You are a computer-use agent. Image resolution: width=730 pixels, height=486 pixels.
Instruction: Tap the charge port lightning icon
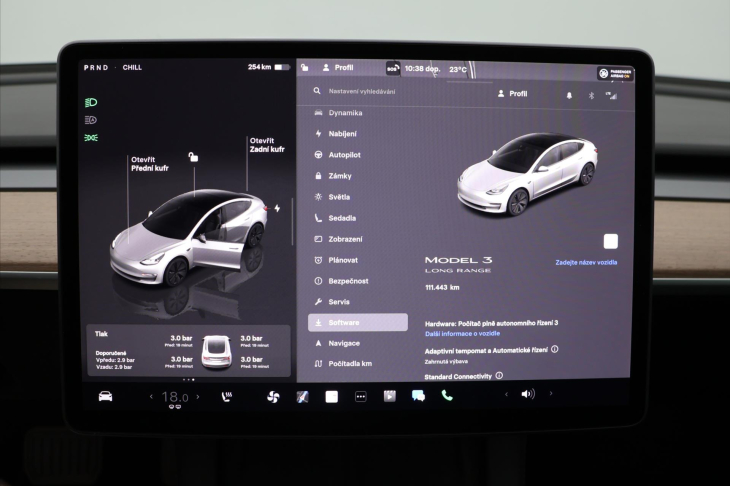pyautogui.click(x=277, y=208)
